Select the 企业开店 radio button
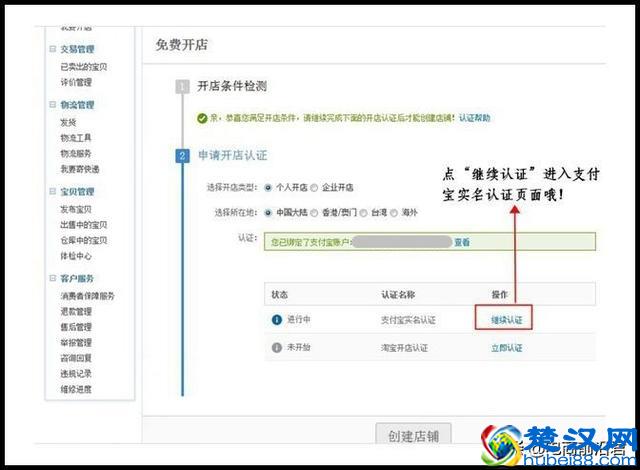 click(314, 188)
